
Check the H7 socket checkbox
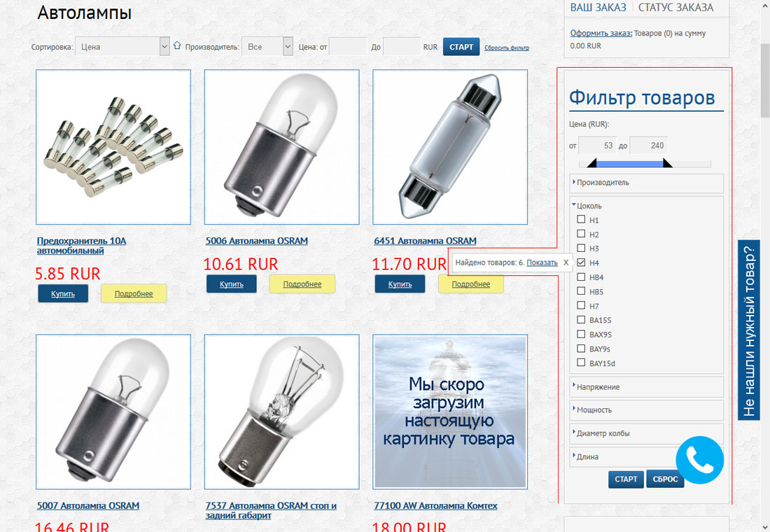581,305
